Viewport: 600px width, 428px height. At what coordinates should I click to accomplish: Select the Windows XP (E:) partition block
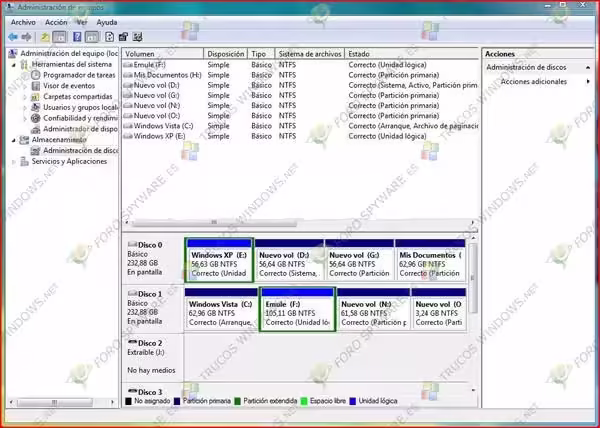tap(219, 261)
